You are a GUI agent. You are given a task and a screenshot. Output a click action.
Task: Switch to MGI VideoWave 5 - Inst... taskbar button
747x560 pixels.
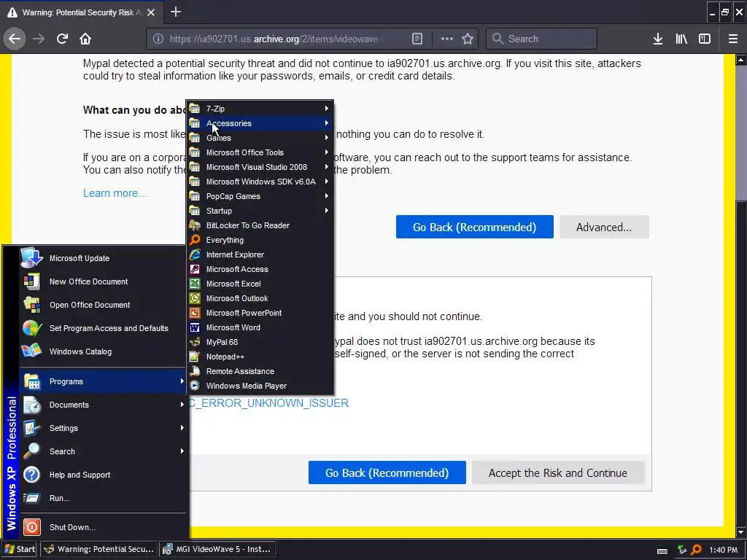pyautogui.click(x=217, y=549)
